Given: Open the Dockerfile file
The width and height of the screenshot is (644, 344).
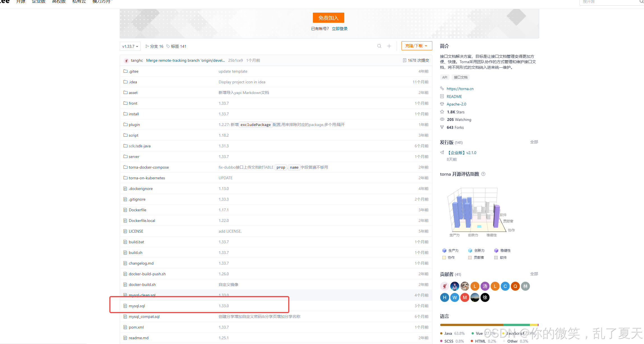Looking at the screenshot, I should [x=137, y=210].
